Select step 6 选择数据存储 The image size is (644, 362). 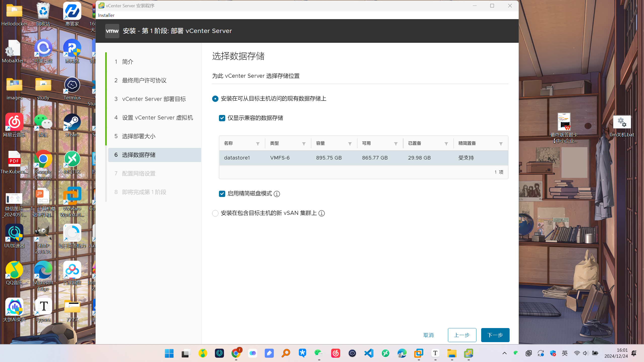[155, 155]
